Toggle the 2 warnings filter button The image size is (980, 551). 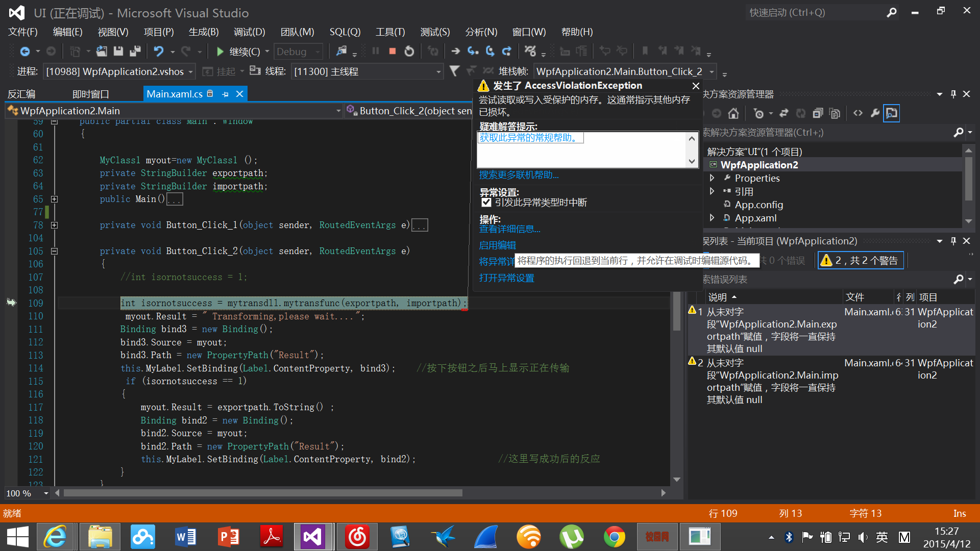(x=861, y=261)
